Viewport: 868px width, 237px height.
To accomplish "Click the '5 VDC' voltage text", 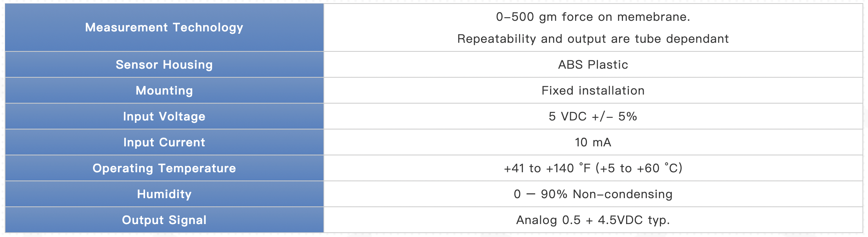I will (568, 117).
